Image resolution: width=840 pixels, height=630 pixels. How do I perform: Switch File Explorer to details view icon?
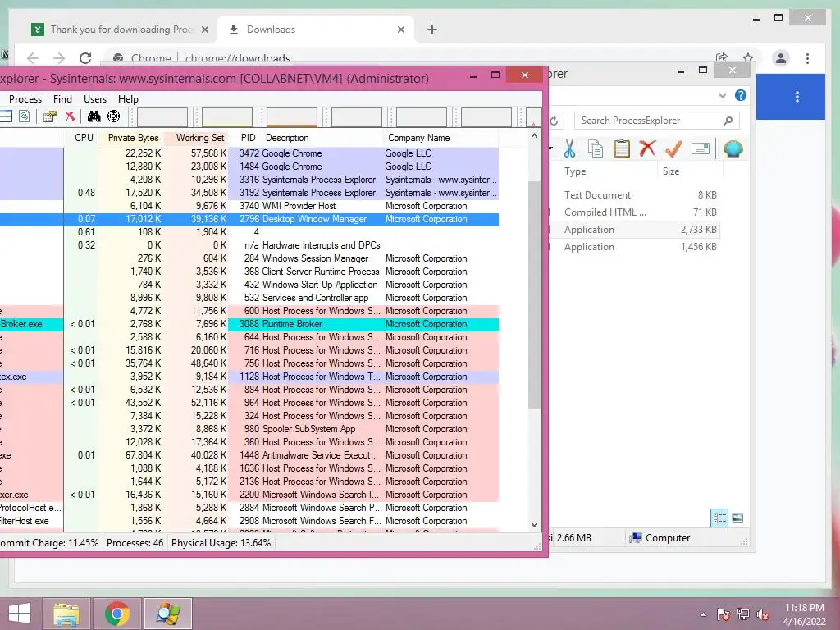(x=719, y=518)
